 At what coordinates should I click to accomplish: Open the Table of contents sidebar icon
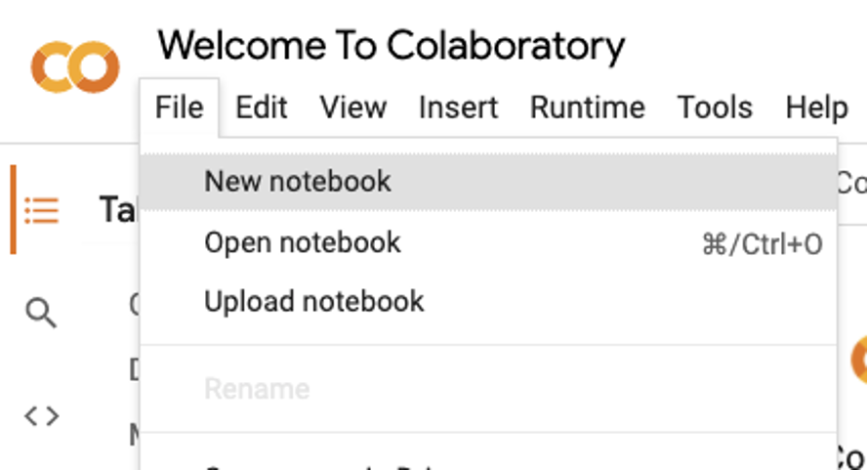42,211
